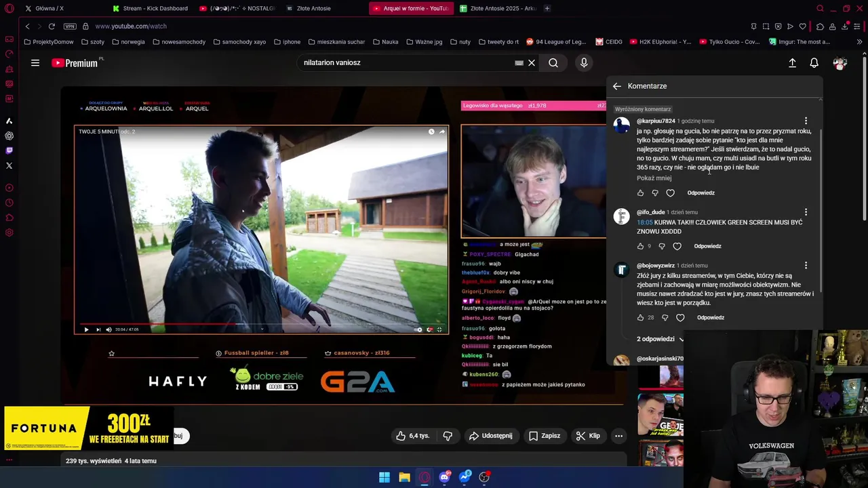Add the page to bookmarks with heart icon
Image resolution: width=868 pixels, height=488 pixels.
pos(802,26)
